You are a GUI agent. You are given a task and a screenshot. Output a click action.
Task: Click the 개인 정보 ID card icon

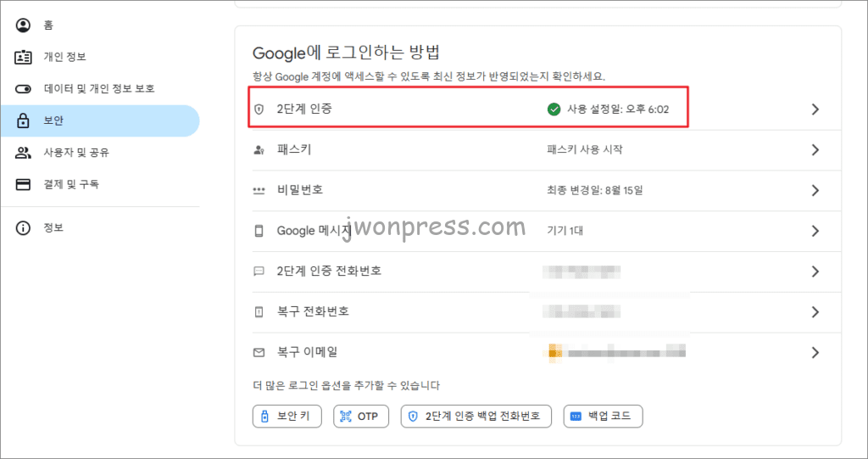tap(24, 57)
